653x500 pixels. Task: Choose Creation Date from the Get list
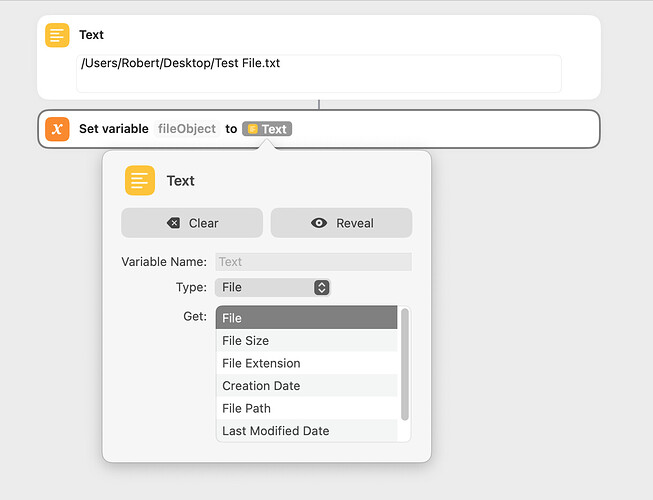point(307,386)
